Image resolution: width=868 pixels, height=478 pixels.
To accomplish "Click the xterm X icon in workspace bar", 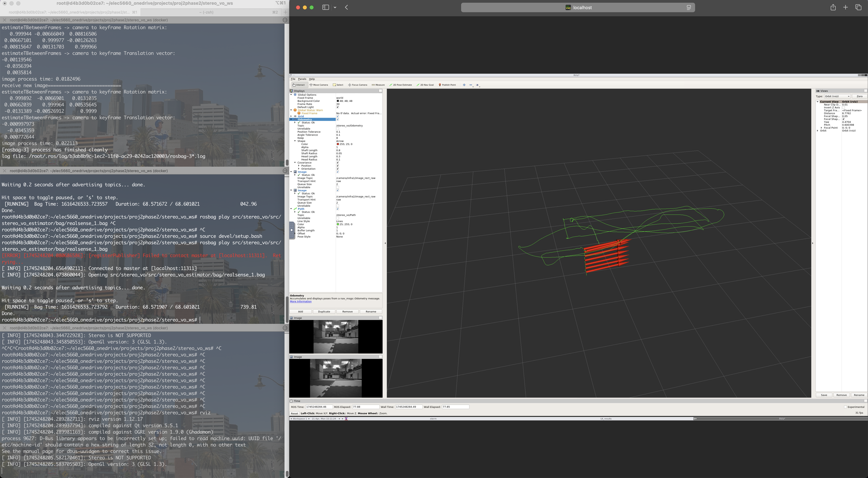I will (x=346, y=419).
